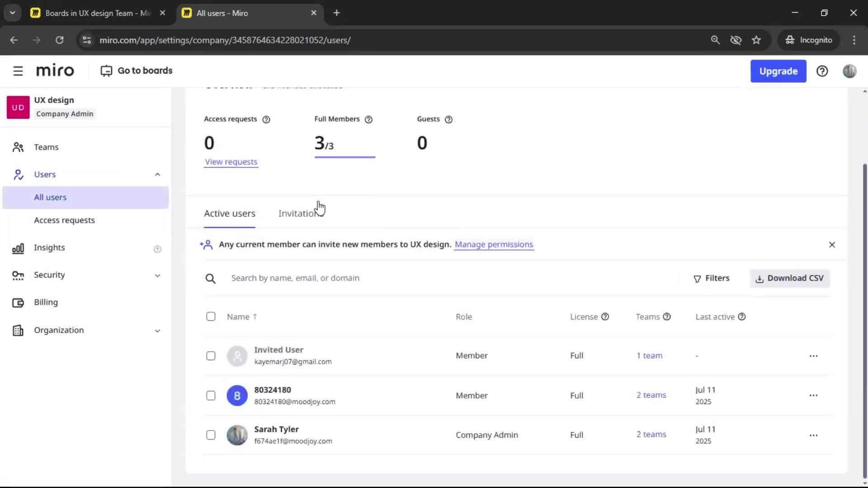Collapse the Users sidebar section
This screenshot has height=488, width=868.
157,174
